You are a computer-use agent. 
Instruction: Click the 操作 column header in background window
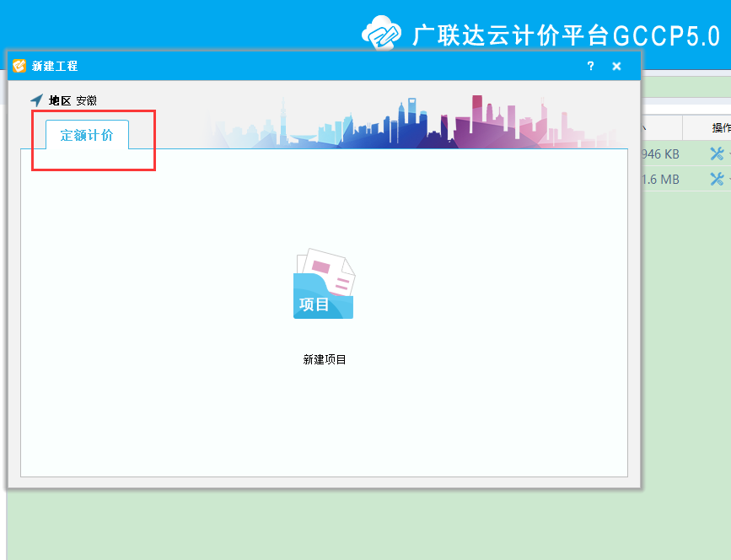point(721,127)
